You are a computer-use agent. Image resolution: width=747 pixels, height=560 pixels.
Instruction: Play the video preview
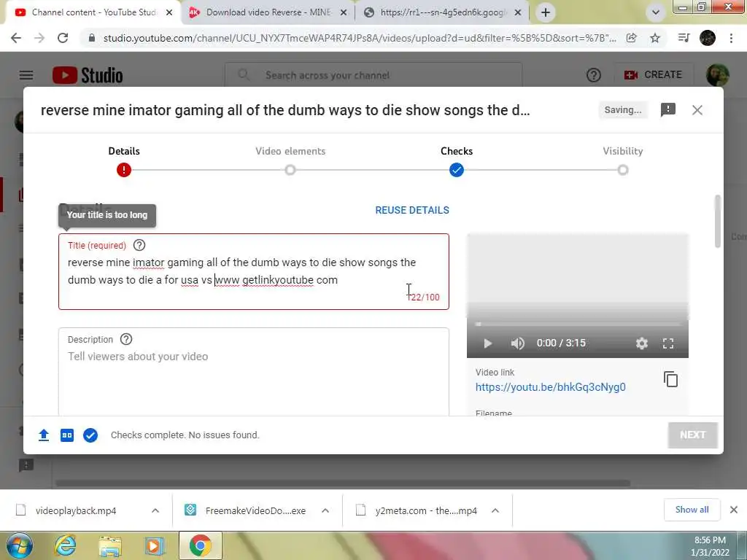(487, 343)
